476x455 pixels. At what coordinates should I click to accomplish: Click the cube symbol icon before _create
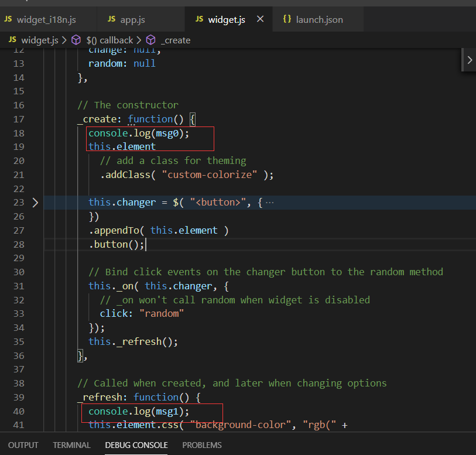(151, 40)
